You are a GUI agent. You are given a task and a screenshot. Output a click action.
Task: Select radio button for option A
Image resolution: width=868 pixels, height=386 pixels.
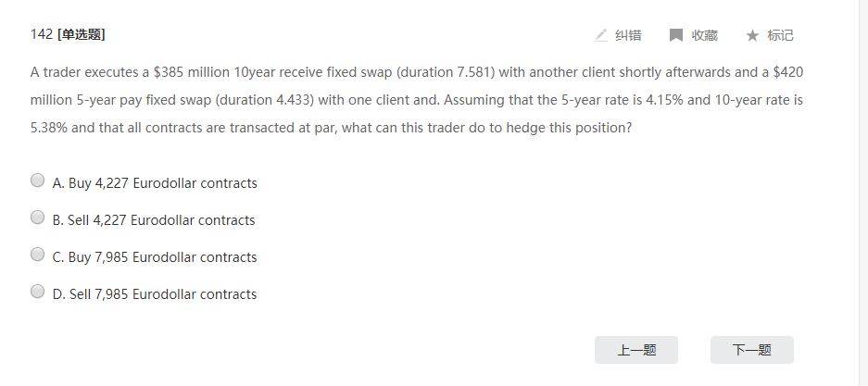click(x=38, y=181)
